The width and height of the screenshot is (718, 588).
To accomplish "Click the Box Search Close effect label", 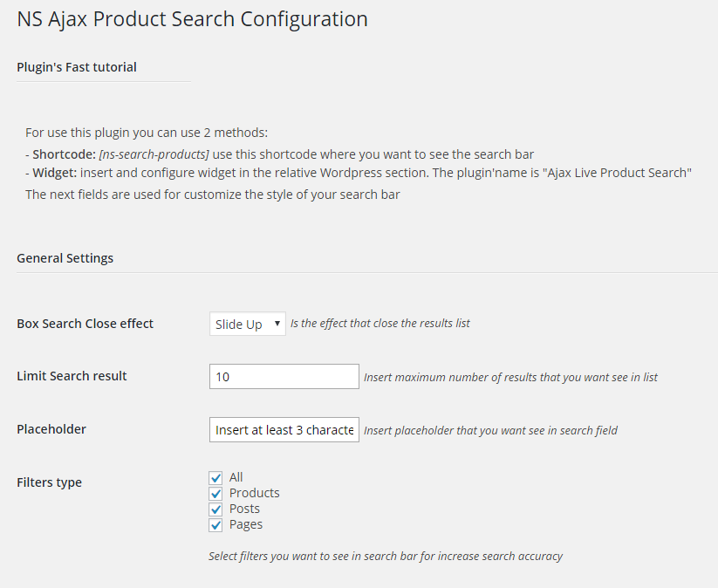I will (x=85, y=324).
